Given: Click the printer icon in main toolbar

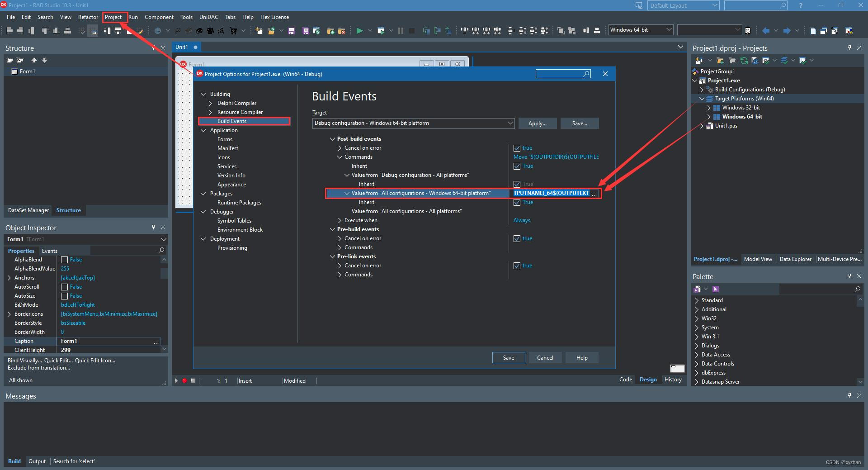Looking at the screenshot, I should point(210,31).
